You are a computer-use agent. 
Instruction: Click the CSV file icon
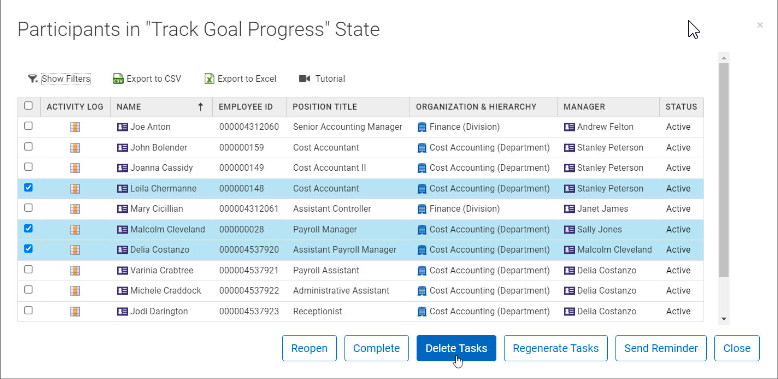tap(118, 78)
